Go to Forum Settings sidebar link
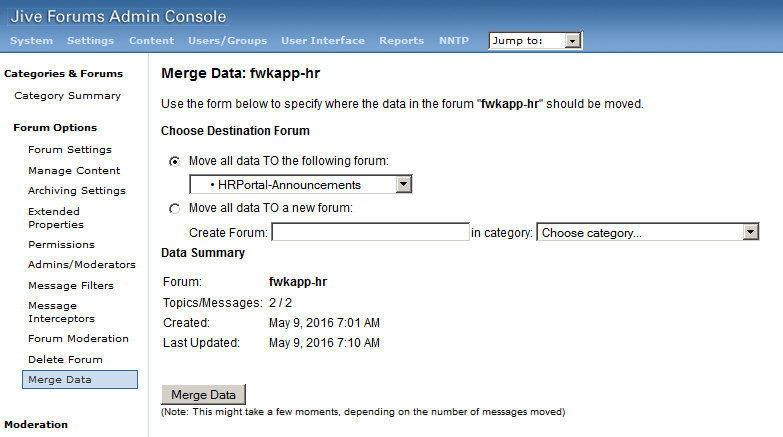Image resolution: width=783 pixels, height=437 pixels. [x=70, y=149]
